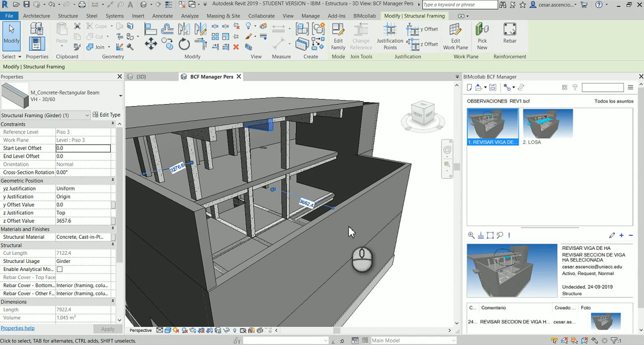Image resolution: width=644 pixels, height=345 pixels.
Task: Click the ViewCube navigation widget
Action: [423, 115]
